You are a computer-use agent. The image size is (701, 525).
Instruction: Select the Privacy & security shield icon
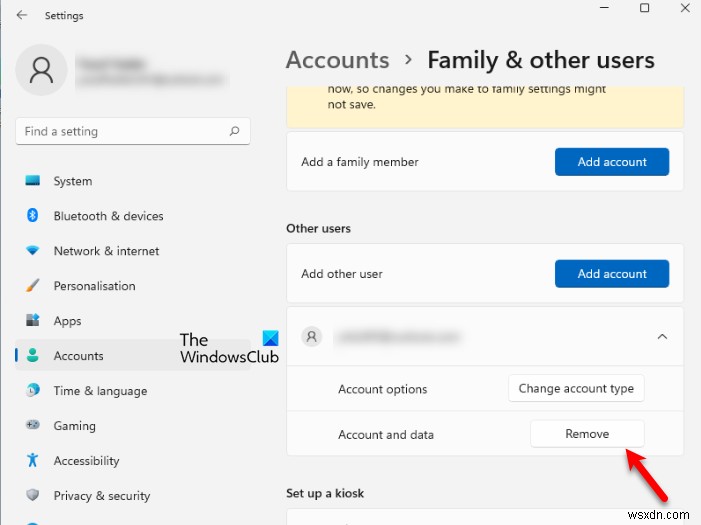(x=33, y=496)
